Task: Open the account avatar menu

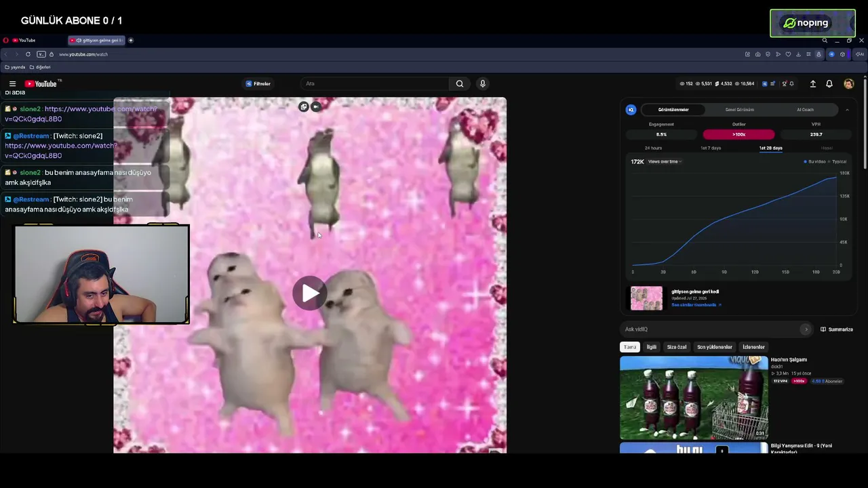Action: pos(849,83)
